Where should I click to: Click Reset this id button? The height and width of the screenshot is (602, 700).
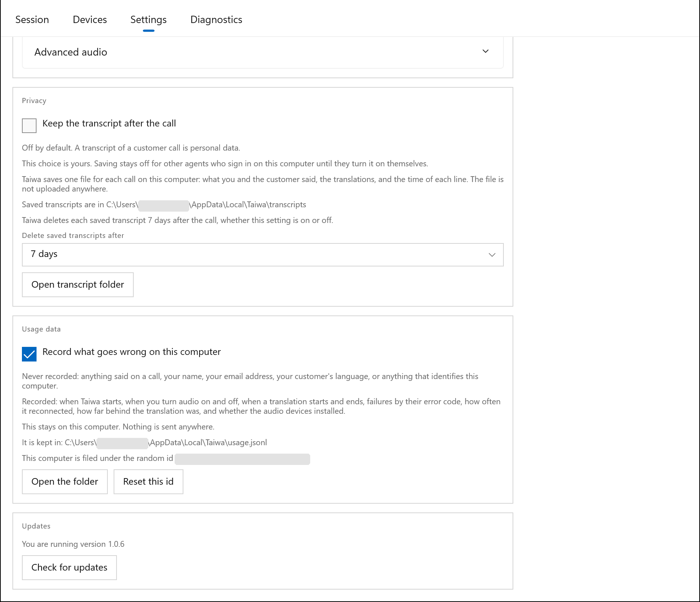[x=148, y=482]
